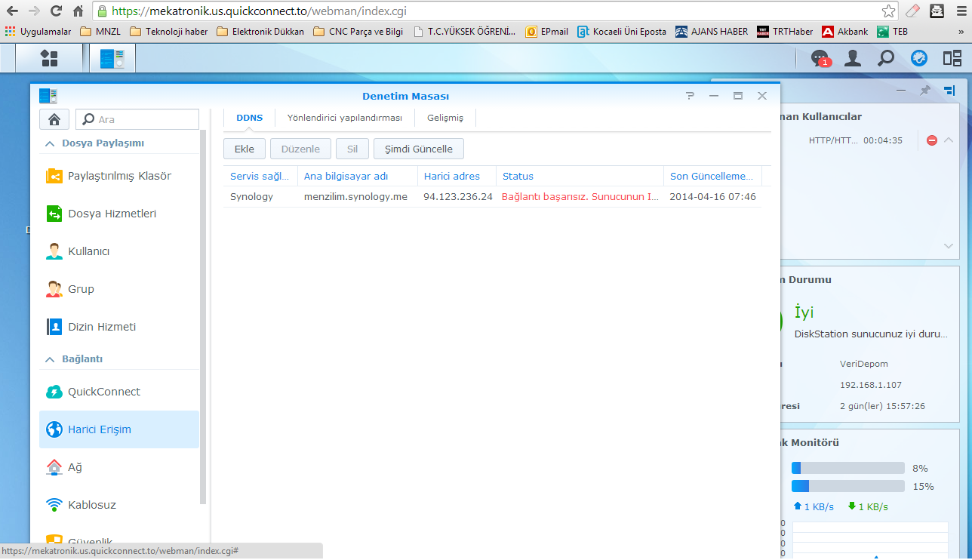Switch to Yönlendirici yapılandırması tab
This screenshot has width=972, height=560.
[344, 118]
